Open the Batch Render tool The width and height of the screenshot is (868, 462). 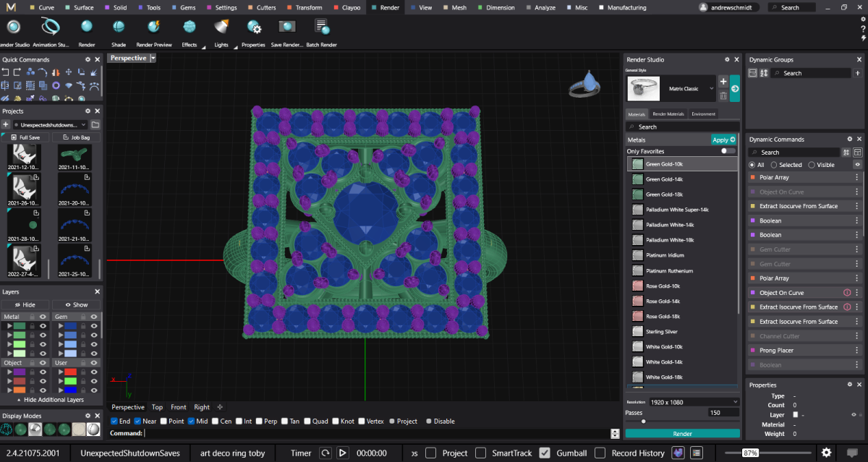point(321,27)
